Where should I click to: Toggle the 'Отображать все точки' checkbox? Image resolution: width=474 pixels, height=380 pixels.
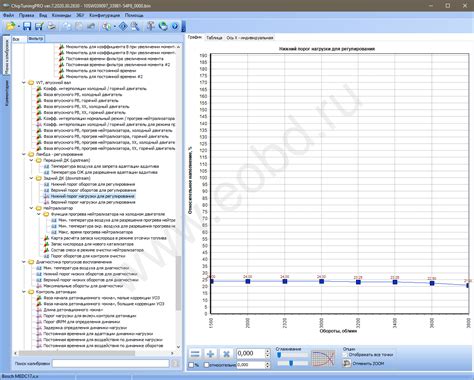click(x=346, y=355)
